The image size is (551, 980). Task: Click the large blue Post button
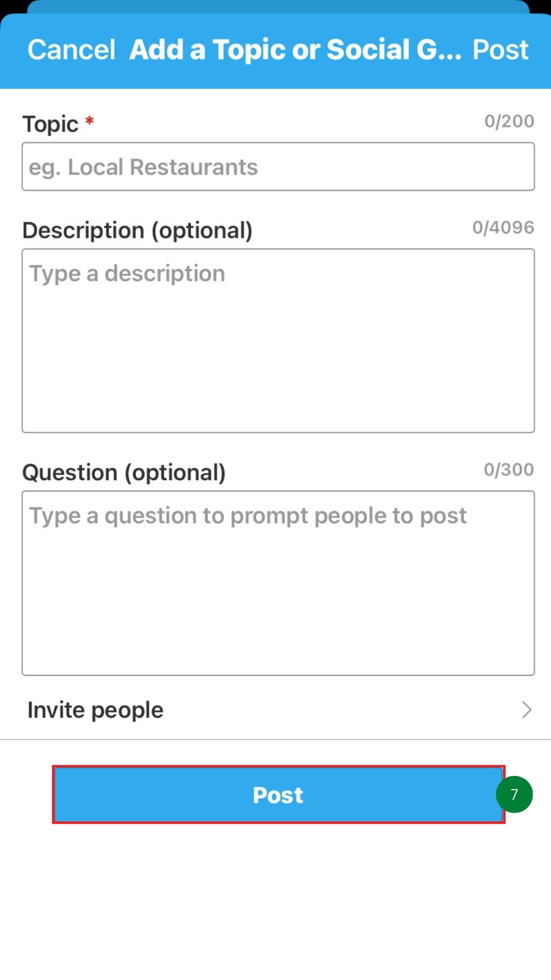click(x=279, y=795)
